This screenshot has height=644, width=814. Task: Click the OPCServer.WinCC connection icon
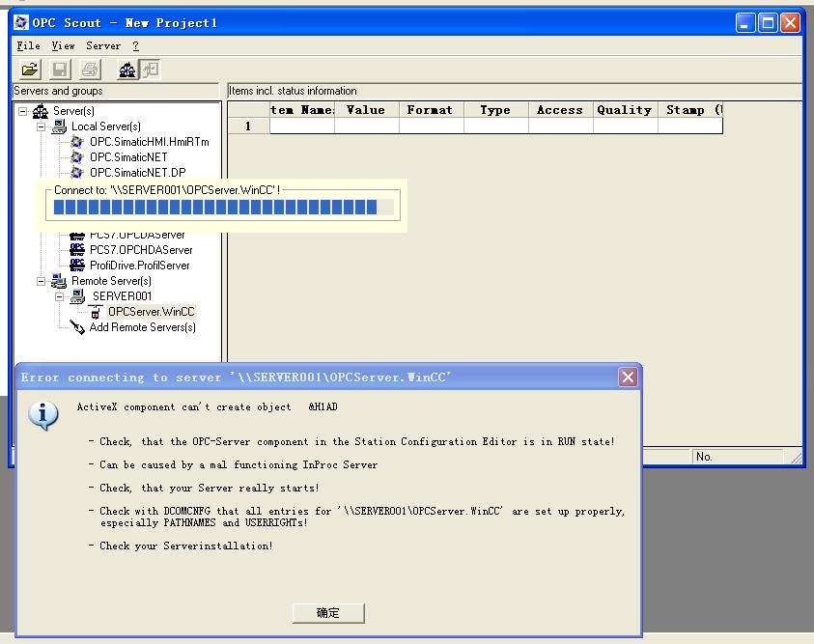95,312
